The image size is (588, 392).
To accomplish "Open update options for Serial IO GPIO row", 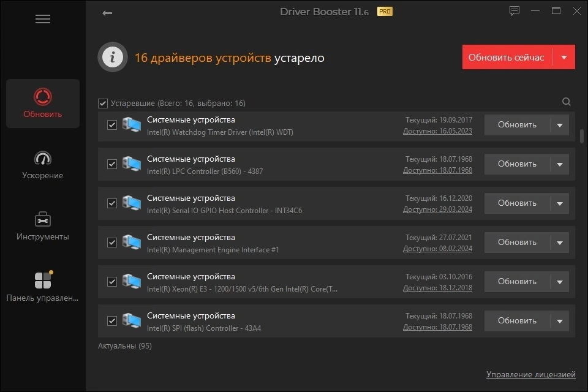I will 559,203.
